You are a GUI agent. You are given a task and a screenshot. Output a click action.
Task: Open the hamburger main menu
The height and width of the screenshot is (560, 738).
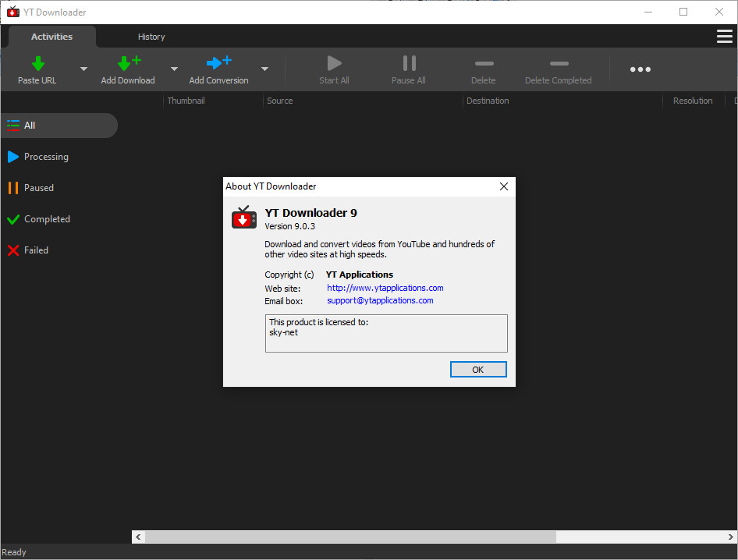[725, 36]
